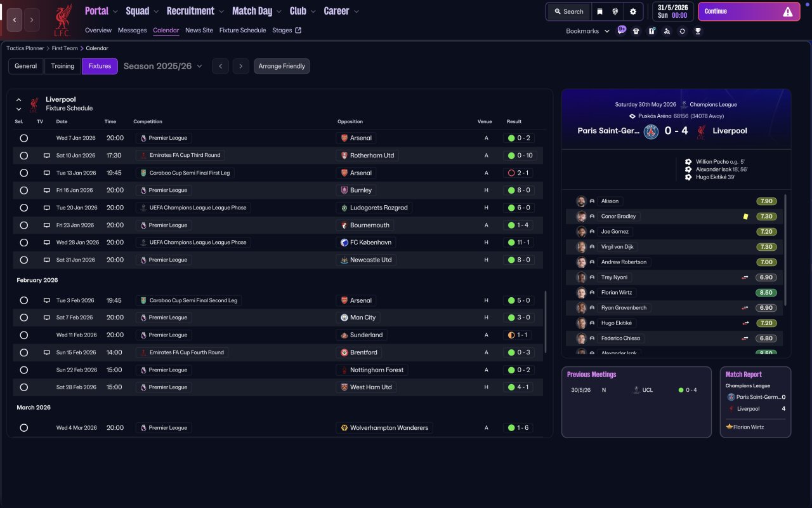This screenshot has width=812, height=508.
Task: Open the world globe icon
Action: [615, 11]
